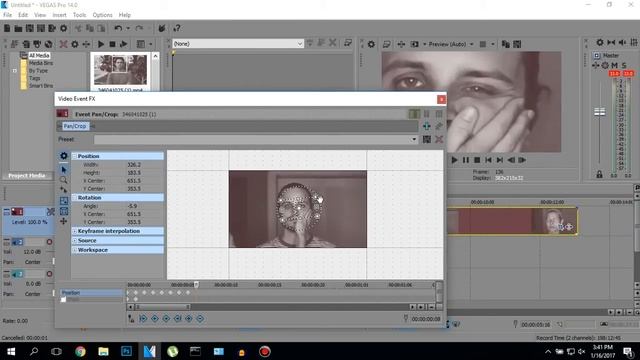Viewport: 640px width, 360px height.
Task: Toggle Move Freely tool in Pan/Crop
Action: 64,221
